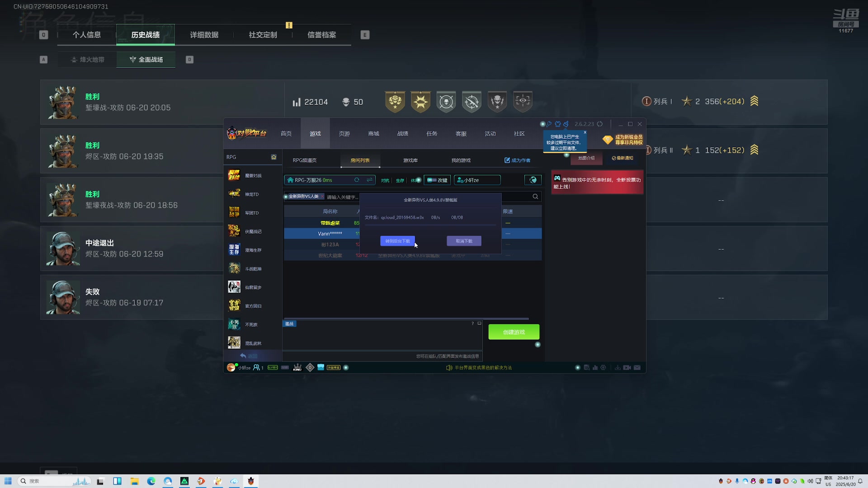Image resolution: width=868 pixels, height=488 pixels.
Task: Open the 战绩 tab in the platform navigation
Action: (x=402, y=134)
